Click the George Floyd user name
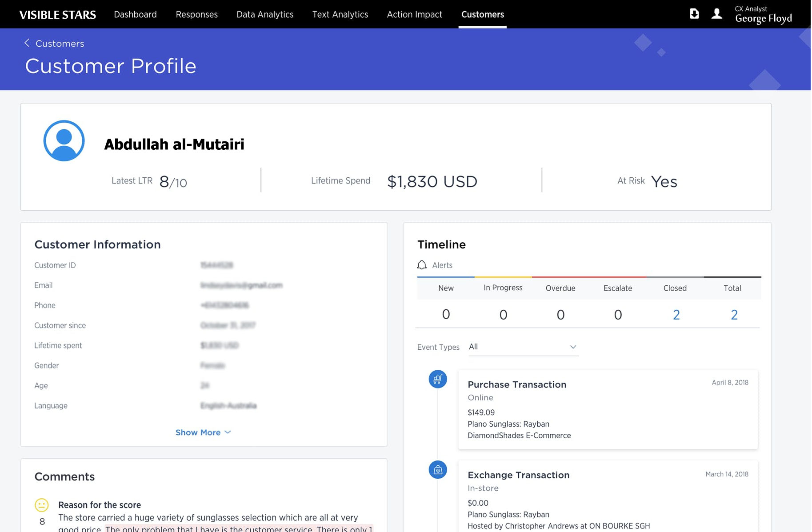The width and height of the screenshot is (812, 532). click(x=763, y=19)
